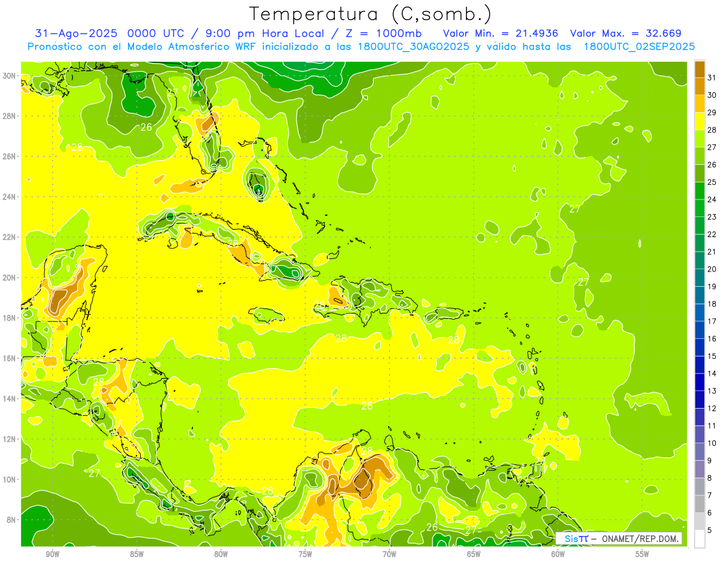Click the legend swatch between 26 and 27
The width and height of the screenshot is (728, 562).
(x=699, y=156)
